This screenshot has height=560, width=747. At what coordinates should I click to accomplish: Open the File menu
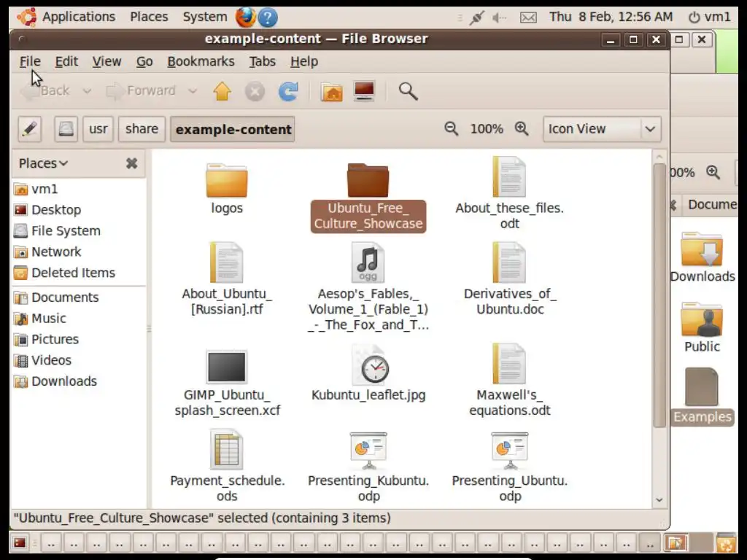(30, 61)
